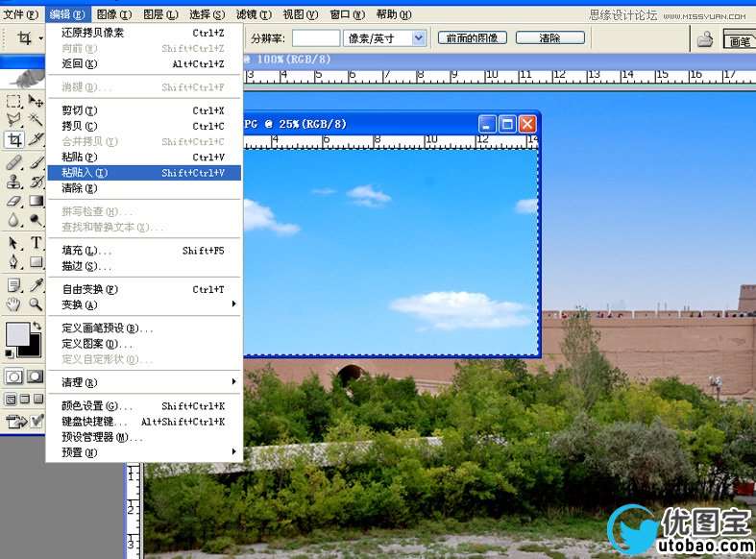756x559 pixels.
Task: Select the Magic Wand tool
Action: click(x=36, y=120)
